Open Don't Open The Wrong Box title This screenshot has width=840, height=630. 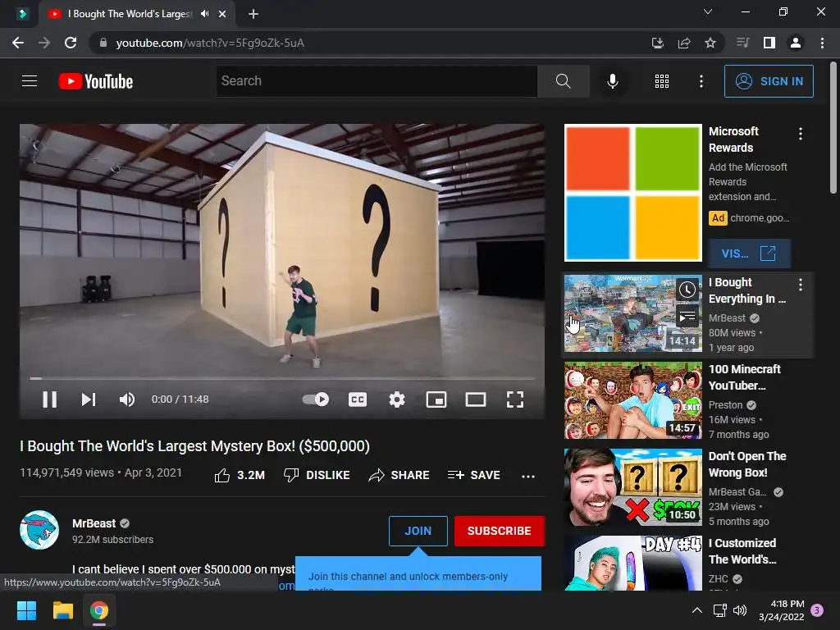click(x=747, y=464)
